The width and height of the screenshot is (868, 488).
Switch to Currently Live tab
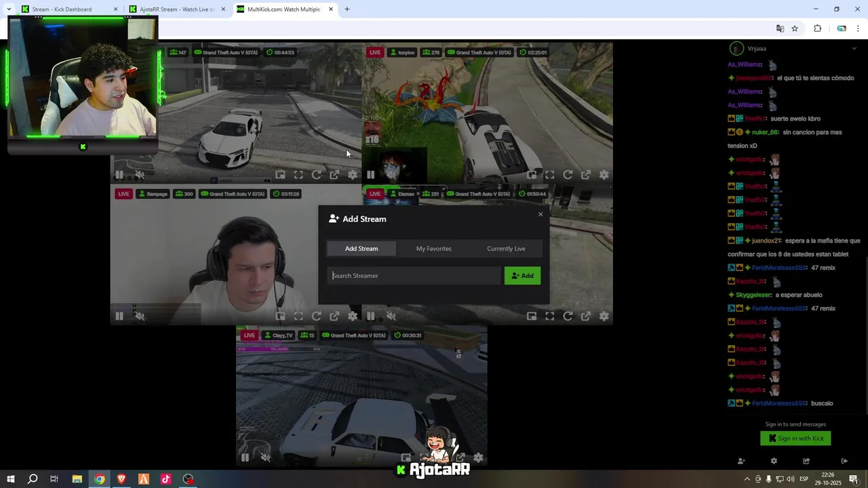pos(506,249)
